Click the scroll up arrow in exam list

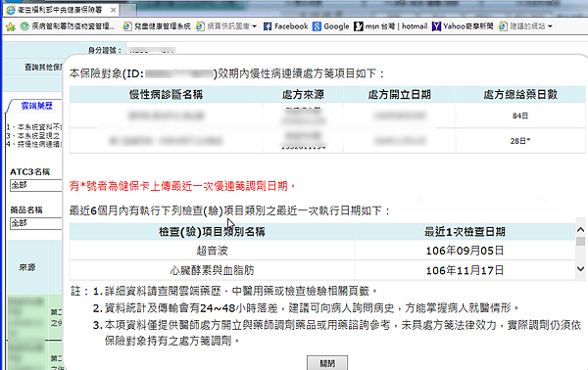coord(580,230)
